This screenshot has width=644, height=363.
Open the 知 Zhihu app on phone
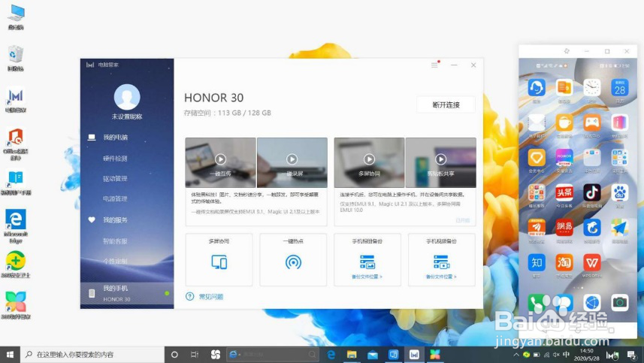(537, 262)
